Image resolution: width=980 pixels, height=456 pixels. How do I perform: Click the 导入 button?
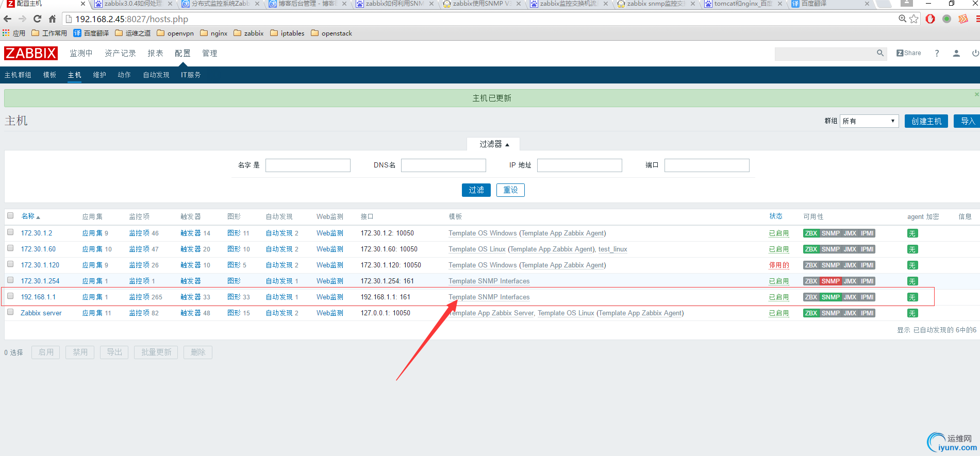(967, 121)
